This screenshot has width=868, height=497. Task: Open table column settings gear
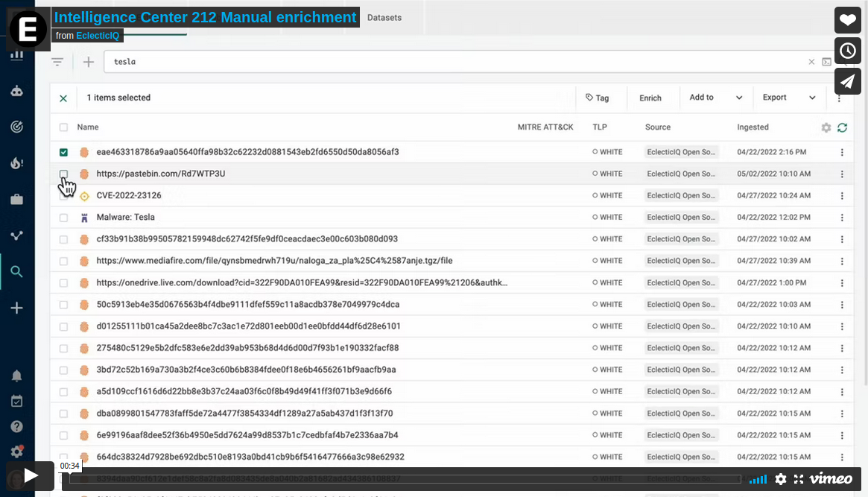click(x=826, y=127)
